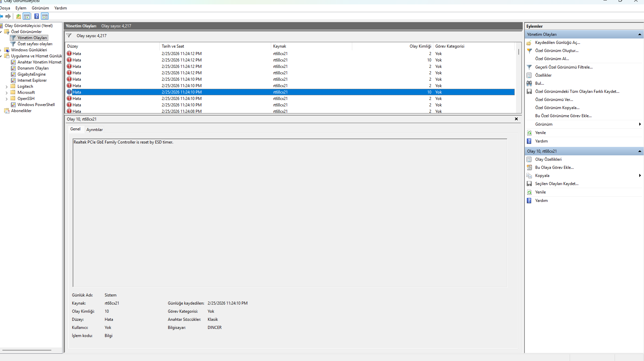644x361 pixels.
Task: Open the Yardım menu in the menu bar
Action: click(x=60, y=8)
